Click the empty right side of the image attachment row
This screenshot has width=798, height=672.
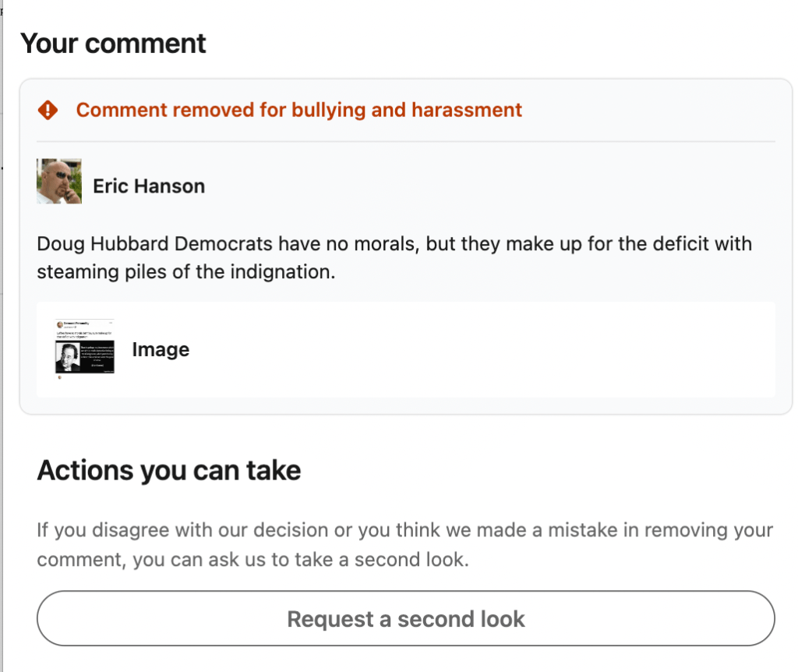(x=546, y=349)
